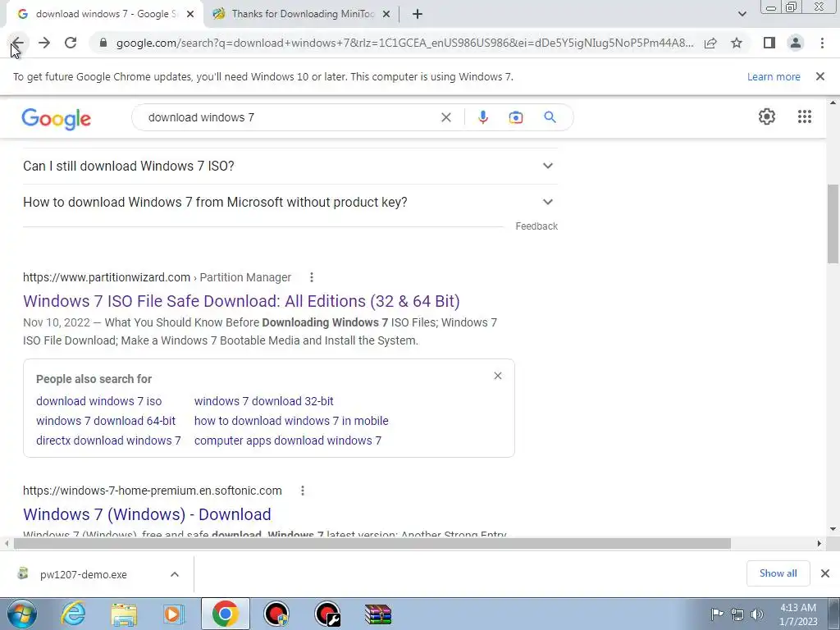Open a new tab with plus button
Screen dimensions: 840x630
click(418, 14)
